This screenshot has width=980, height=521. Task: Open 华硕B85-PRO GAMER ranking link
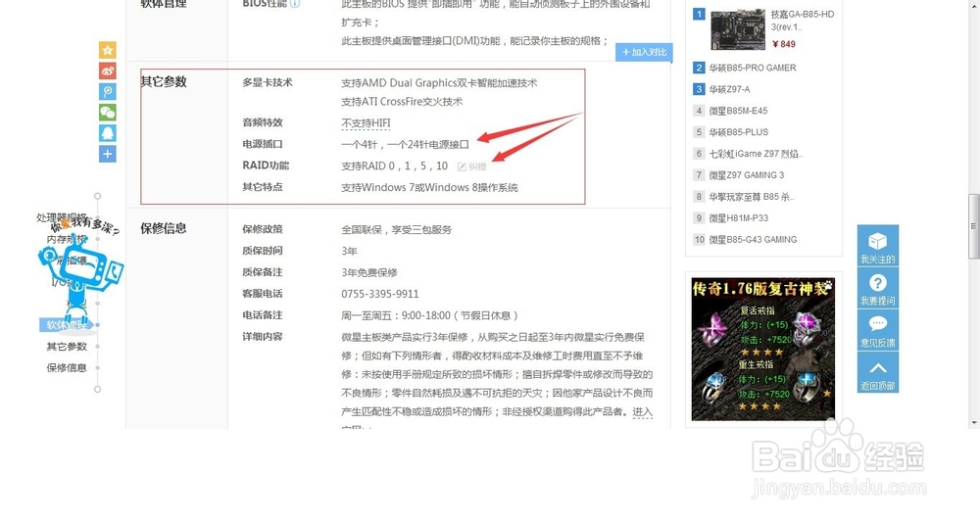[x=753, y=68]
